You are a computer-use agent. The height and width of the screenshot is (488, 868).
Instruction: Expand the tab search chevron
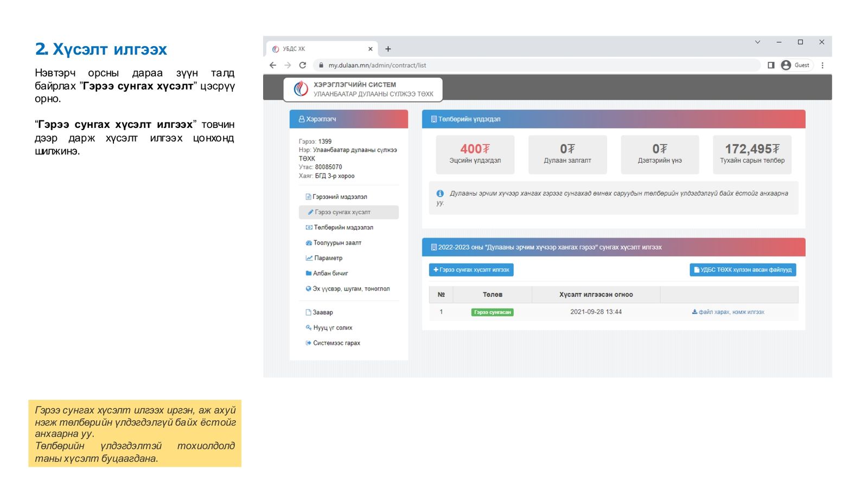[758, 42]
